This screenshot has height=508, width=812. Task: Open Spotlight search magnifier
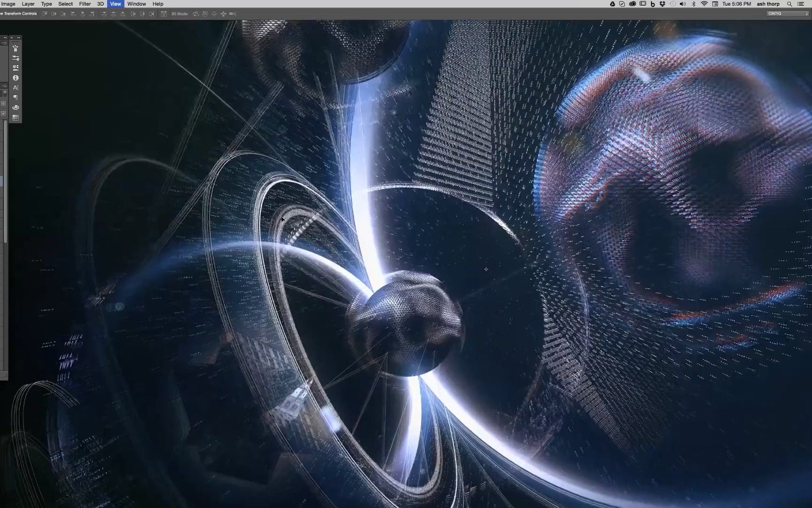(789, 4)
